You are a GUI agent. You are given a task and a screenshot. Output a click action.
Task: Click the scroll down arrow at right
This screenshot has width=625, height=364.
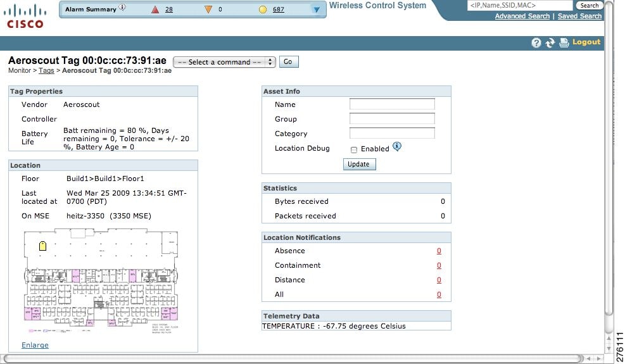coord(609,349)
